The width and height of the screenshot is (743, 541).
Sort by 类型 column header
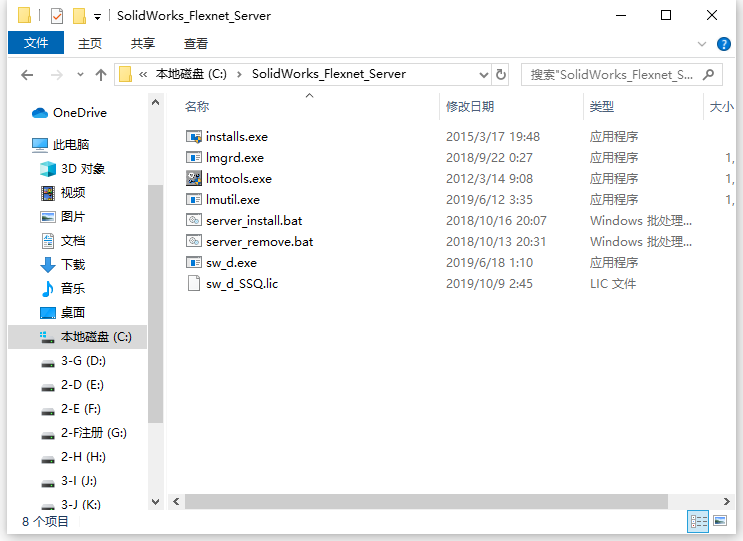coord(602,107)
